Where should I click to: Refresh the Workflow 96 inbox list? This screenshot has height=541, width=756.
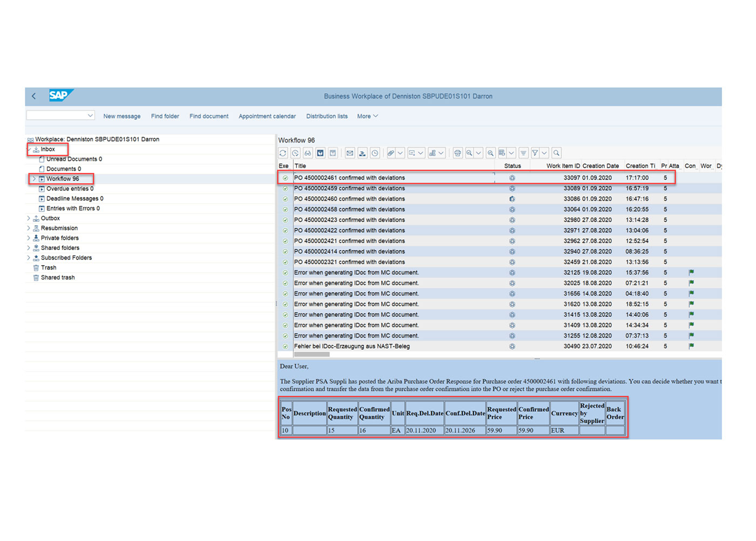click(282, 153)
